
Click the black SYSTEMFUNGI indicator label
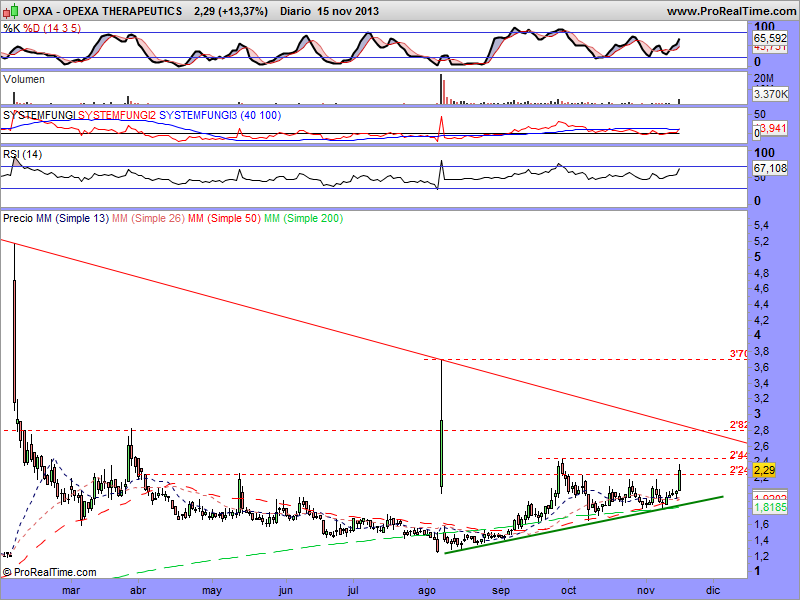coord(39,115)
